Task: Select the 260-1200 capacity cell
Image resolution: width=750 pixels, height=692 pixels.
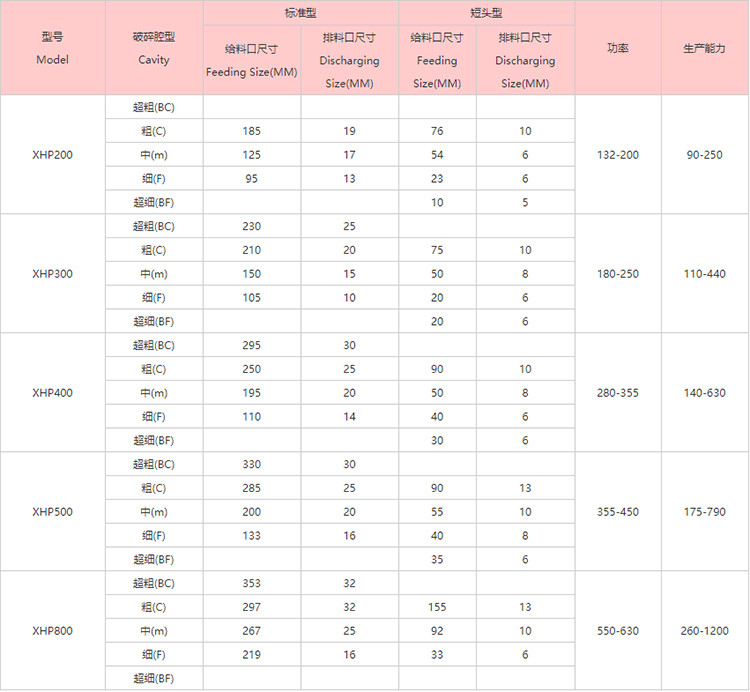Action: tap(704, 631)
